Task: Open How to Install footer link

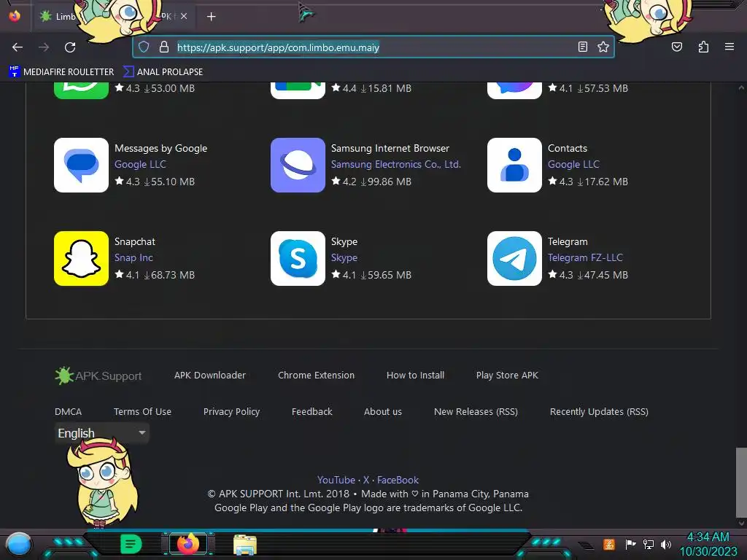Action: click(x=415, y=376)
